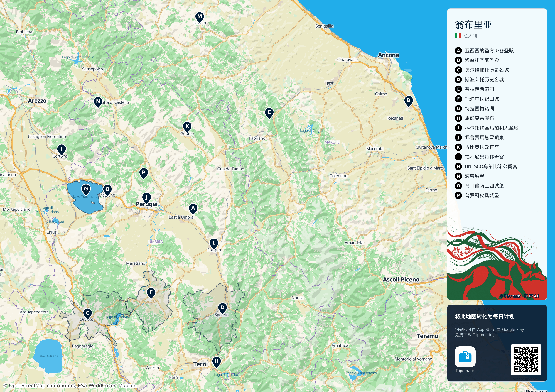This screenshot has height=392, width=555.
Task: Click legend entry 科尔托纳圣玛加利大圣殿
Action: [487, 128]
